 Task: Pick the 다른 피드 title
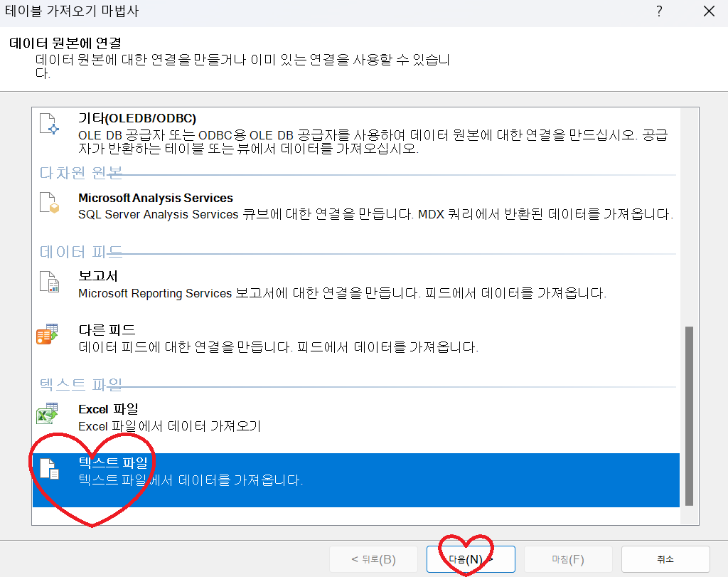coord(107,330)
